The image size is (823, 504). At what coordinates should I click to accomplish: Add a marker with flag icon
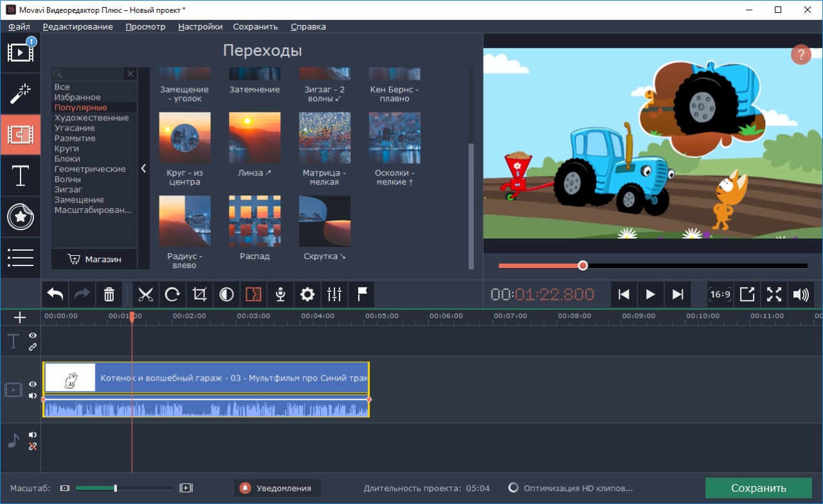(x=362, y=295)
